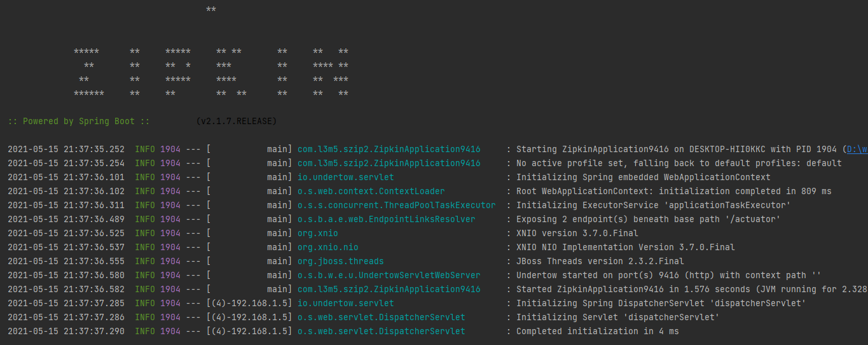
Task: Open the D:\w file path link
Action: [857, 150]
